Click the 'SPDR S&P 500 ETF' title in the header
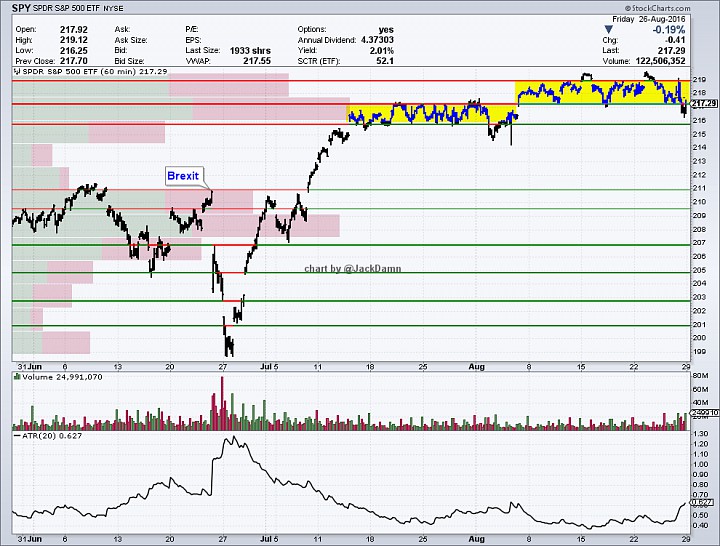The width and height of the screenshot is (720, 546). pyautogui.click(x=66, y=8)
